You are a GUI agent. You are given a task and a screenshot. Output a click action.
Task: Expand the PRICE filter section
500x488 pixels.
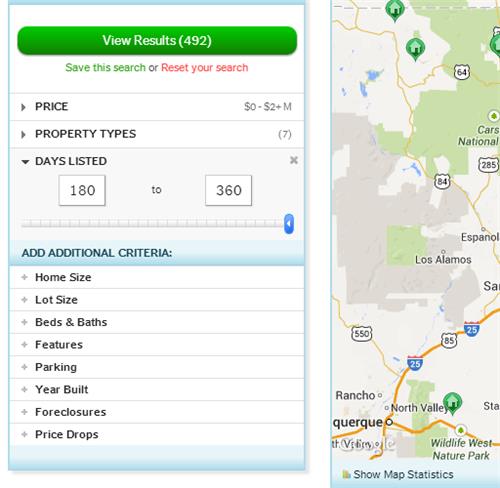[x=157, y=107]
